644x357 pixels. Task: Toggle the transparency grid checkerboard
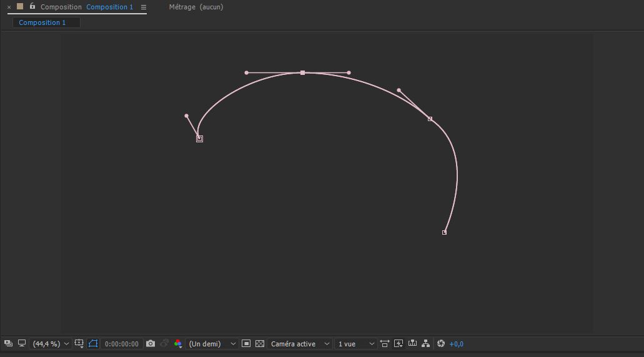260,344
